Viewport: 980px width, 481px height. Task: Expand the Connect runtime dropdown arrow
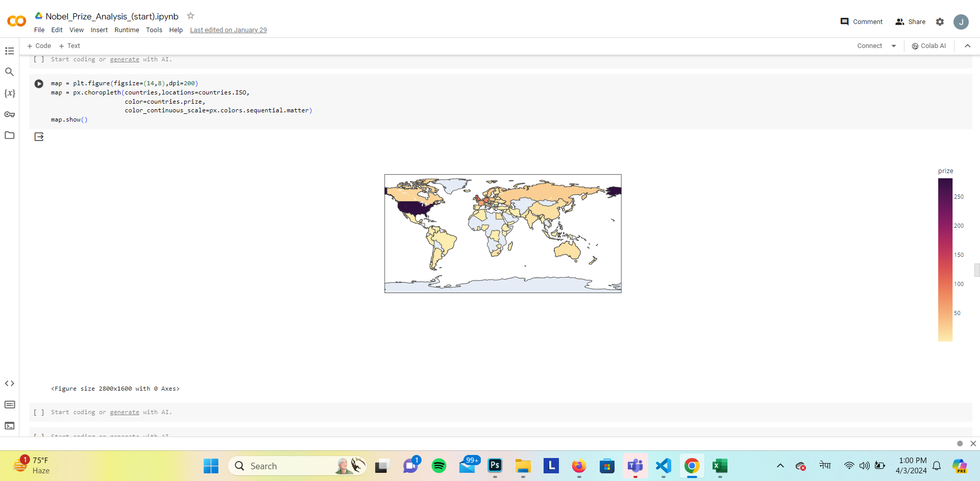pos(894,46)
